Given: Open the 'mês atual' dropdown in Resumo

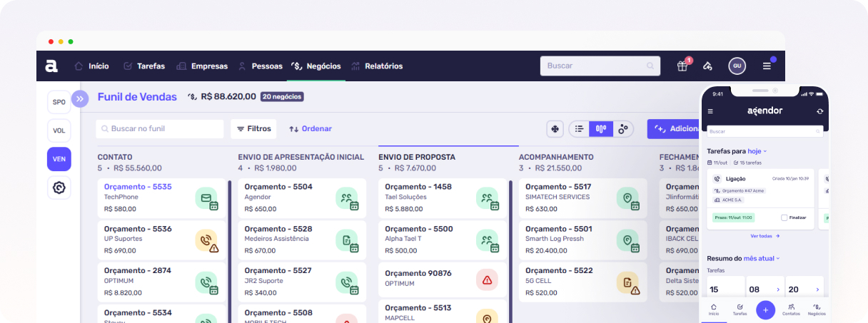Looking at the screenshot, I should [762, 258].
